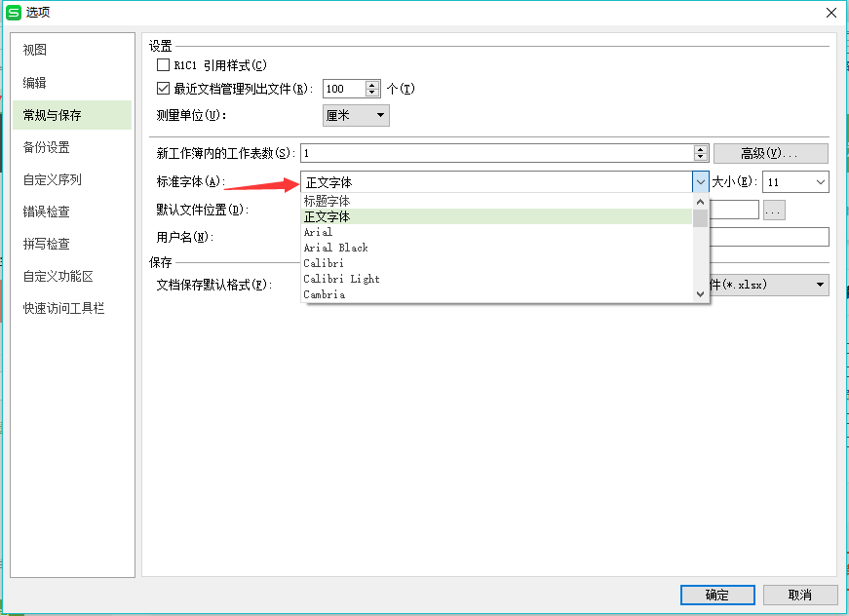Open the 错误检查 category

point(72,212)
